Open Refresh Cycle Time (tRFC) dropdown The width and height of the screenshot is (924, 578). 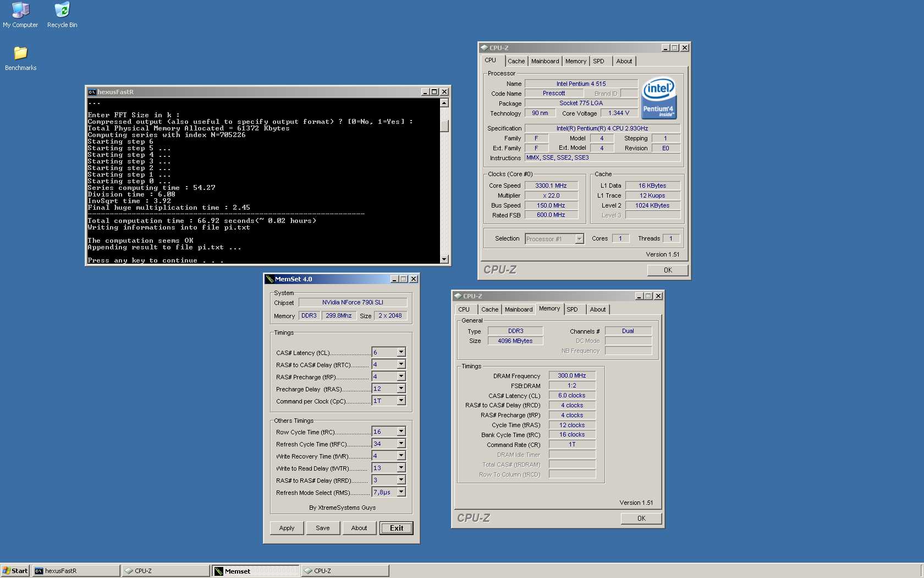(402, 444)
